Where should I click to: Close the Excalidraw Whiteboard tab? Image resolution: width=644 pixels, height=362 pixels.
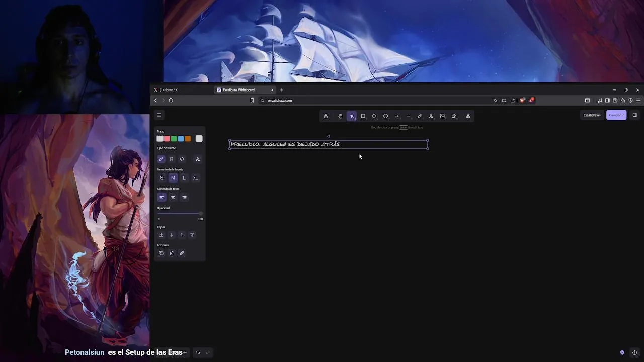point(272,90)
